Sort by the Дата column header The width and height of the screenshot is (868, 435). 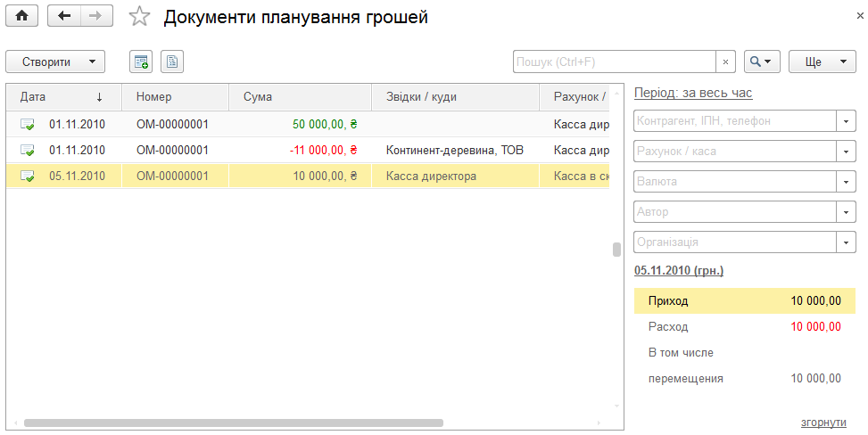point(63,97)
